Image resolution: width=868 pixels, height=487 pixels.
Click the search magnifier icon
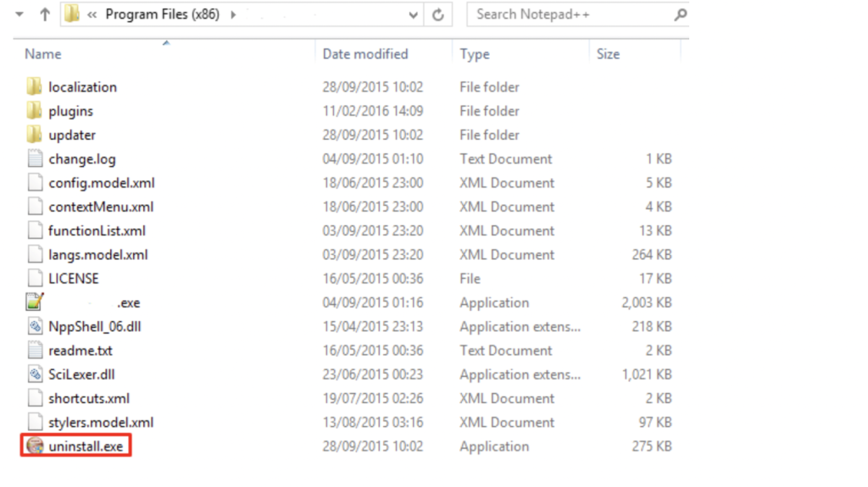[680, 14]
